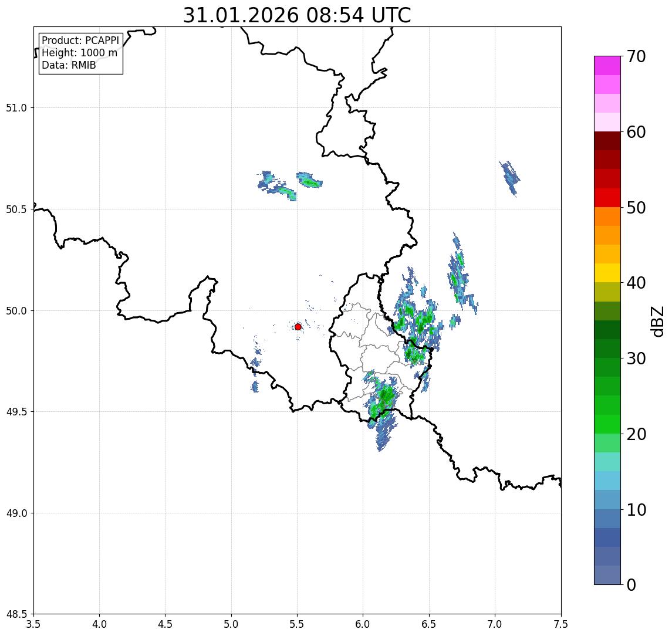The height and width of the screenshot is (636, 672).
Task: Click the longitude axis label 4.5
Action: [166, 624]
